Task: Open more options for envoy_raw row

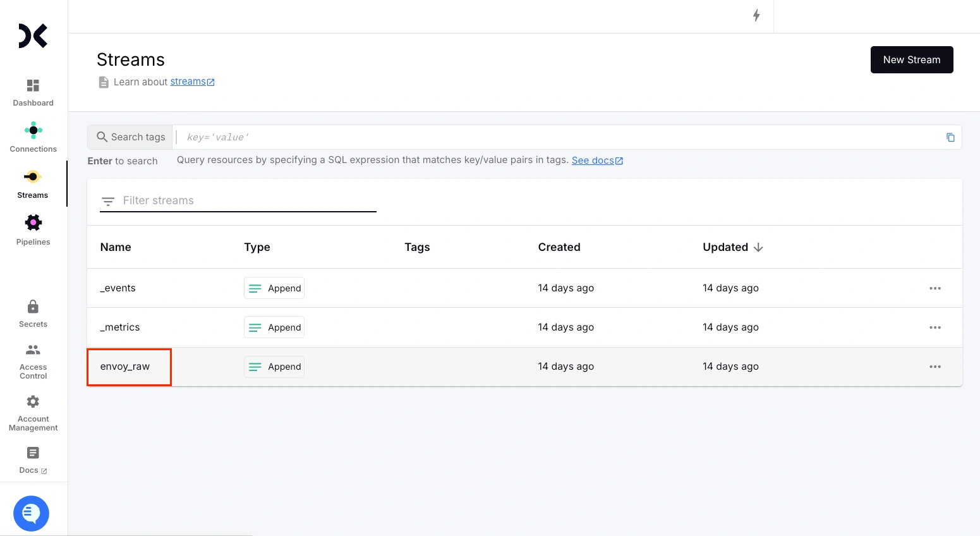Action: tap(935, 367)
